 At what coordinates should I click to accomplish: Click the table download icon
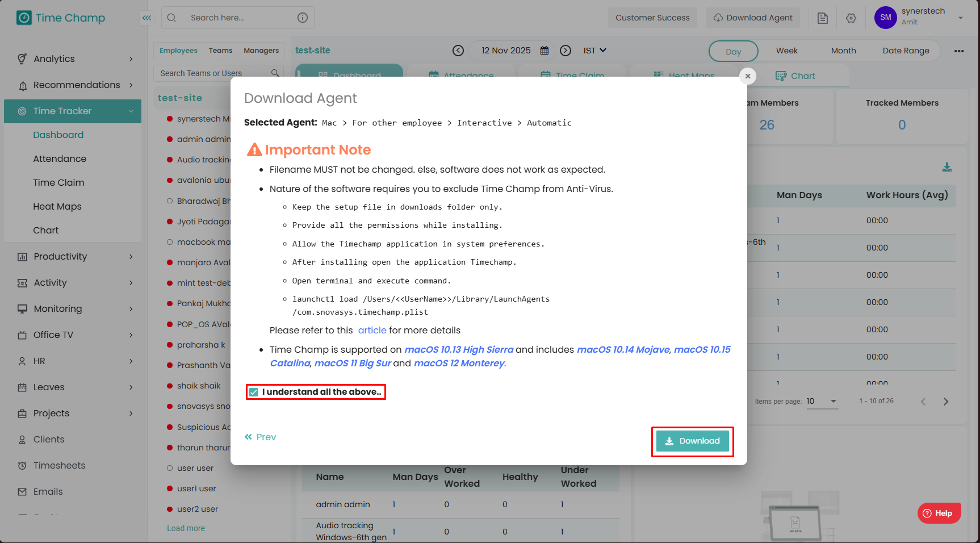(947, 167)
